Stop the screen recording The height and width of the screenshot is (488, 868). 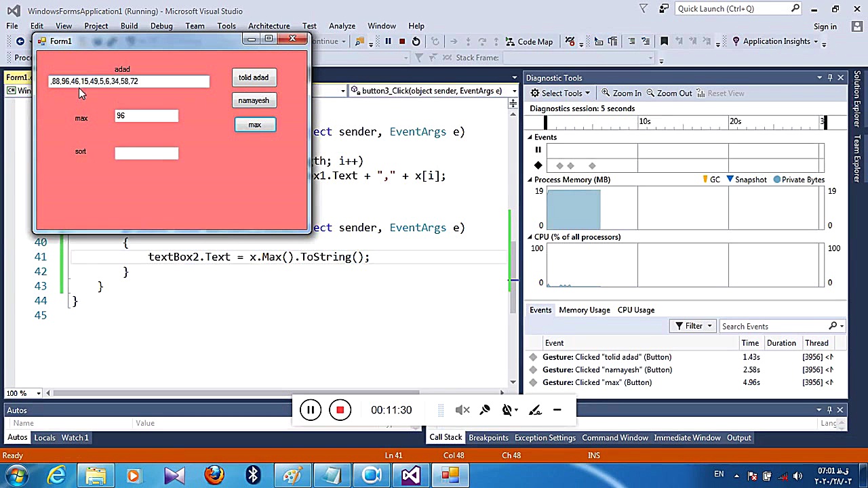coord(340,410)
